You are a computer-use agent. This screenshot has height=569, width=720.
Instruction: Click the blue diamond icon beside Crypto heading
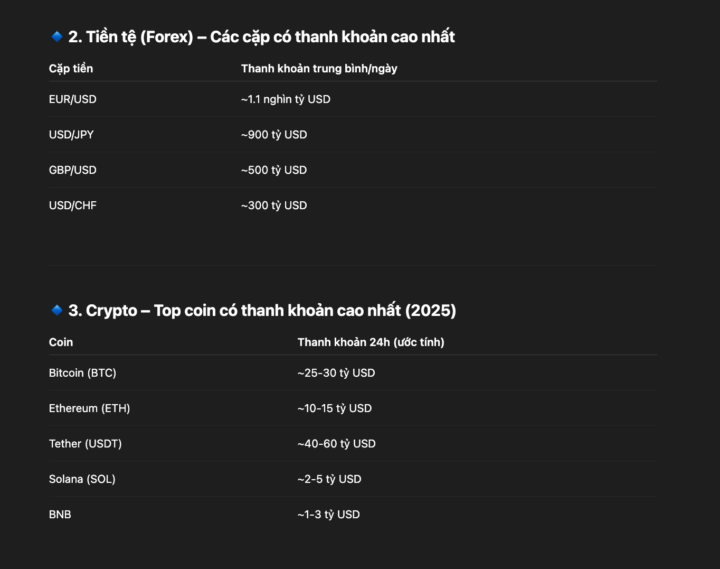coord(57,310)
